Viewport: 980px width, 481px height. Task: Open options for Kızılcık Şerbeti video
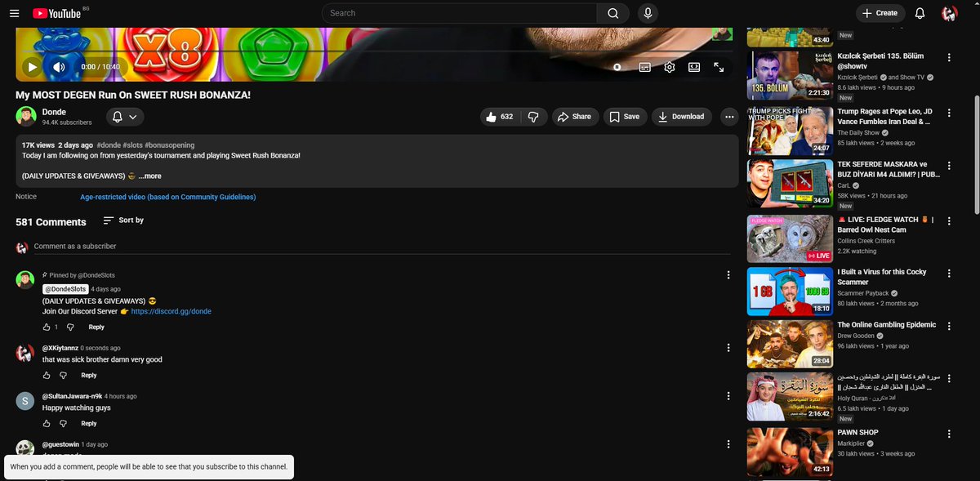pyautogui.click(x=949, y=57)
